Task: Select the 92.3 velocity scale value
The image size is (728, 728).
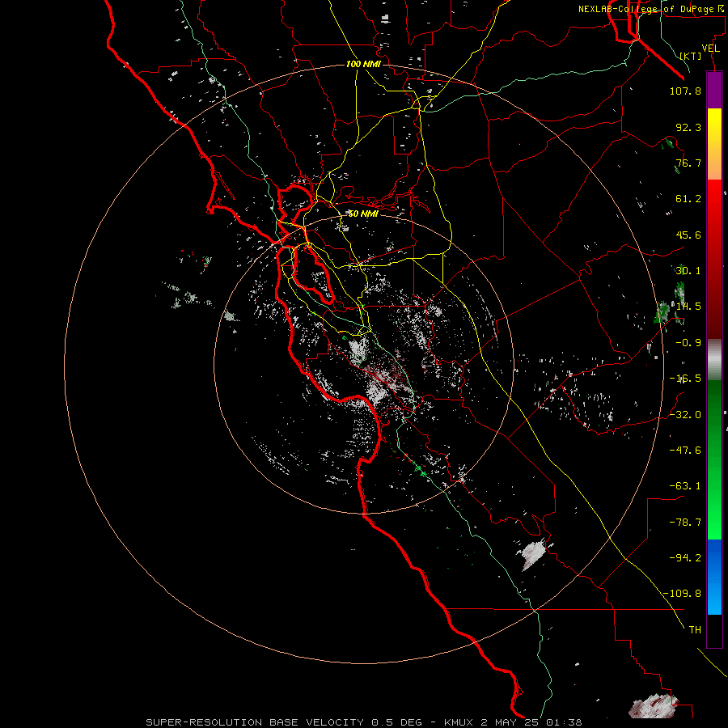Action: [688, 127]
